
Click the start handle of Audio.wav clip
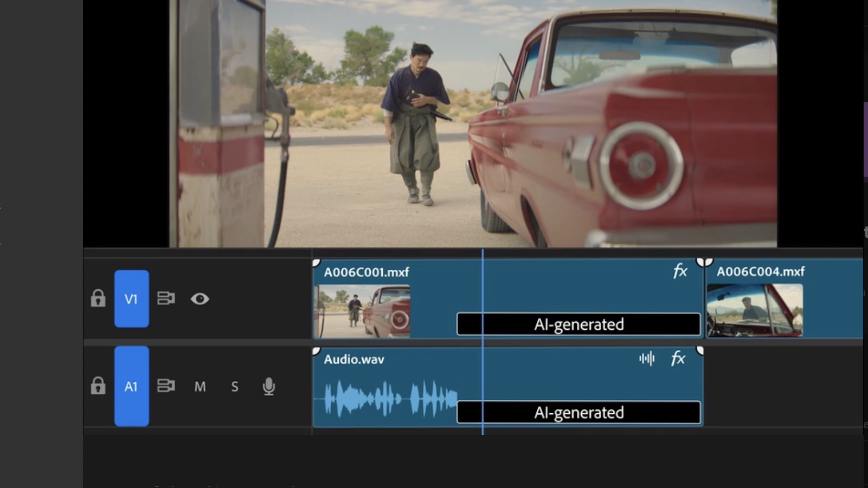[317, 351]
